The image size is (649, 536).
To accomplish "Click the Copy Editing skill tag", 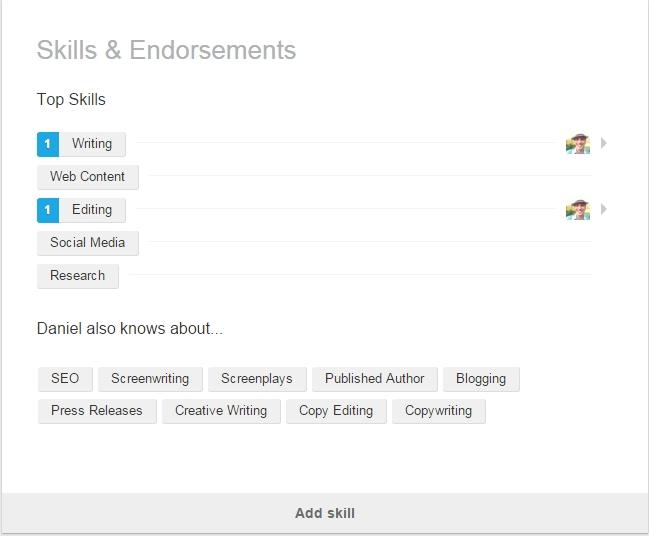I will (x=336, y=411).
